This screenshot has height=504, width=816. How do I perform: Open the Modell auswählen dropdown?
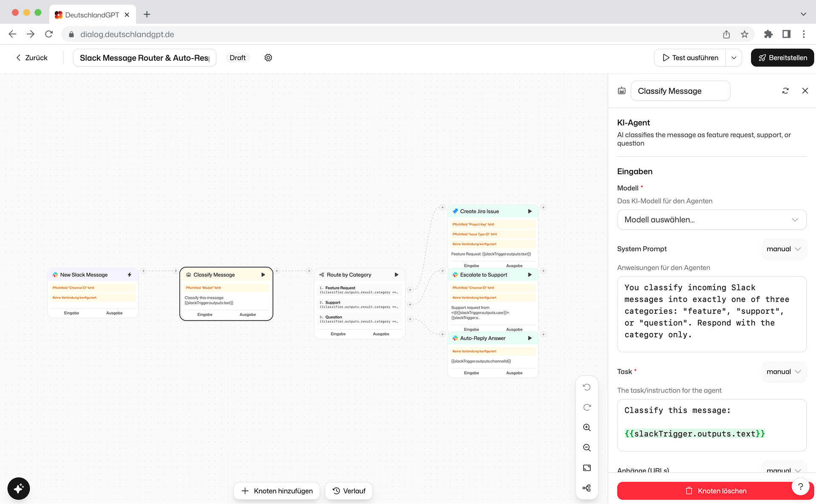pyautogui.click(x=712, y=220)
